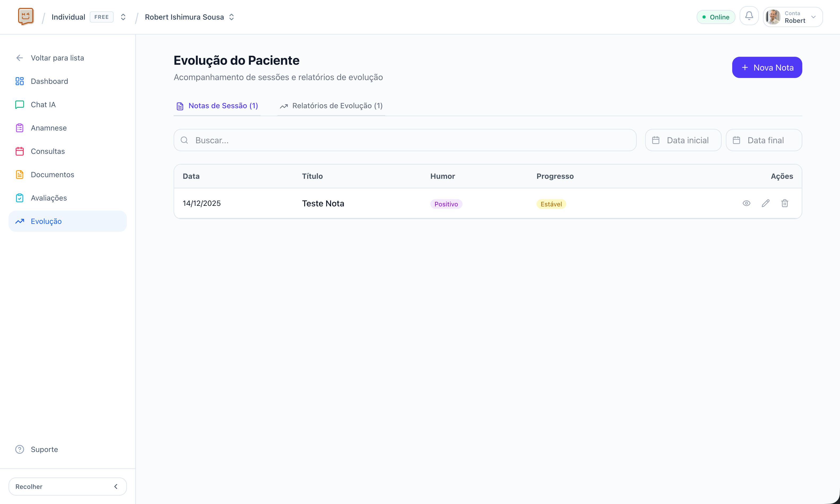This screenshot has height=504, width=840.
Task: Click the app logo in the top left
Action: (x=26, y=16)
